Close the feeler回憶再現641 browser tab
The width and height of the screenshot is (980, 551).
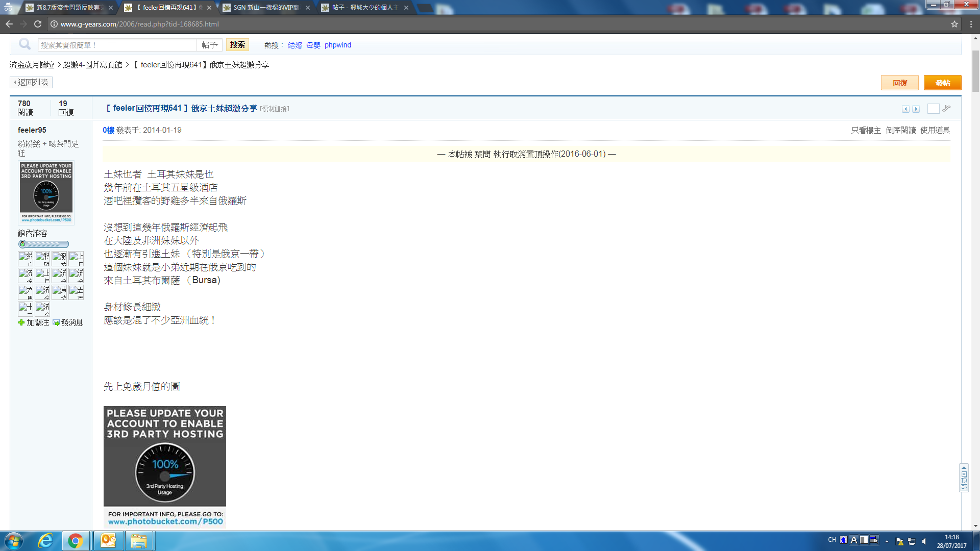click(209, 8)
